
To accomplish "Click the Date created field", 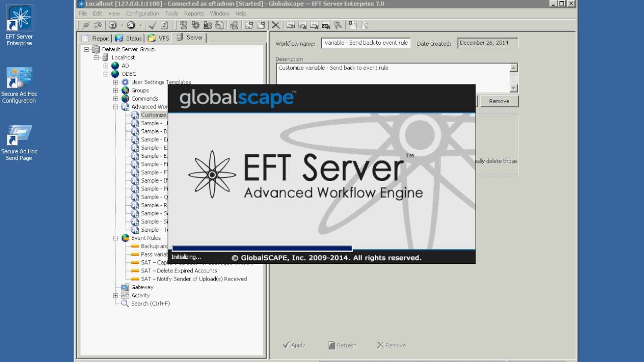I will [x=488, y=43].
